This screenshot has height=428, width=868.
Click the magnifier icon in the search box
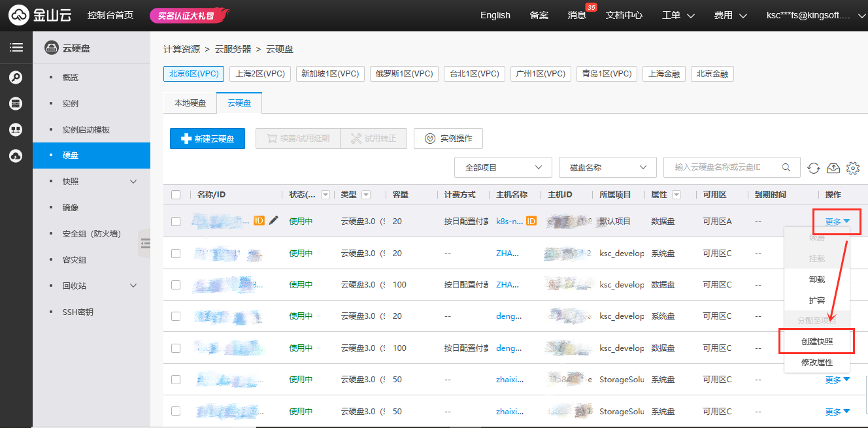click(x=787, y=167)
